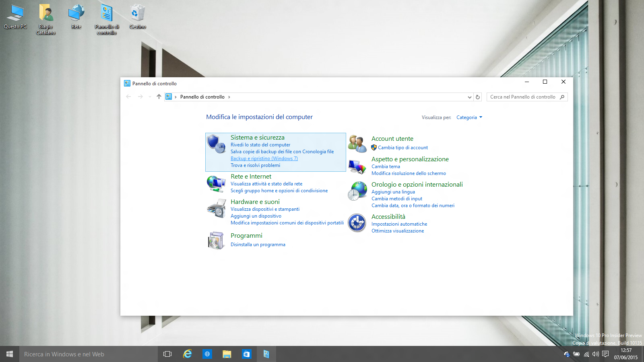644x362 pixels.
Task: Open the Action Center notification icon
Action: [605, 354]
